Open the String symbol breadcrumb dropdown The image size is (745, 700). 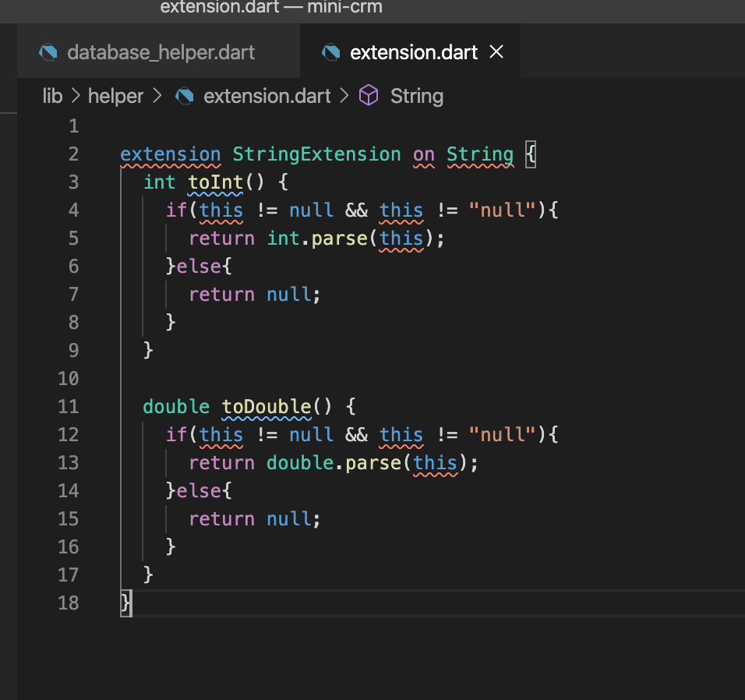[416, 96]
